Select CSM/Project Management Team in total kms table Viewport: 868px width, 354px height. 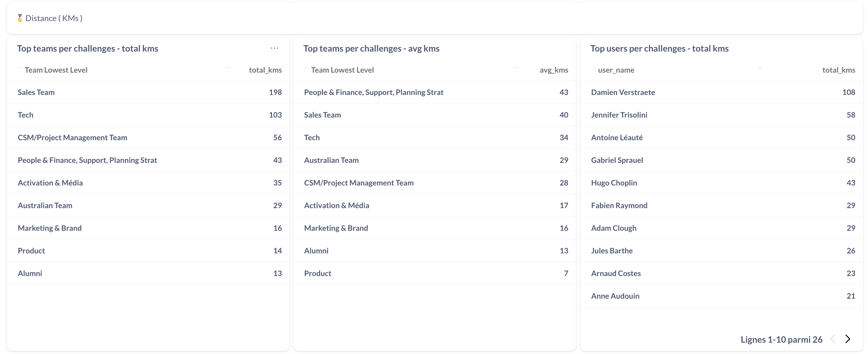click(x=72, y=138)
